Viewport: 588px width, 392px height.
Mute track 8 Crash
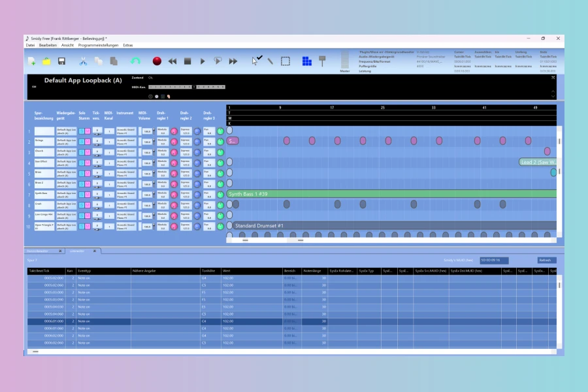pyautogui.click(x=88, y=205)
